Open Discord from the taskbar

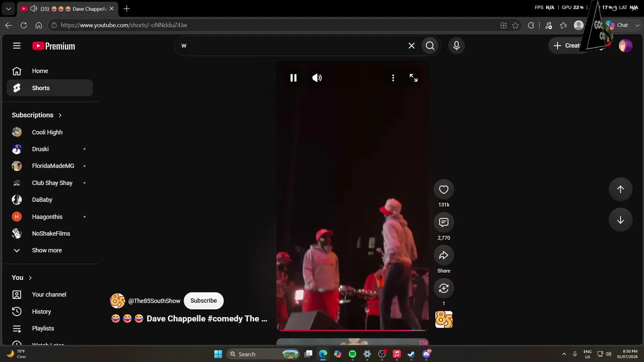427,354
